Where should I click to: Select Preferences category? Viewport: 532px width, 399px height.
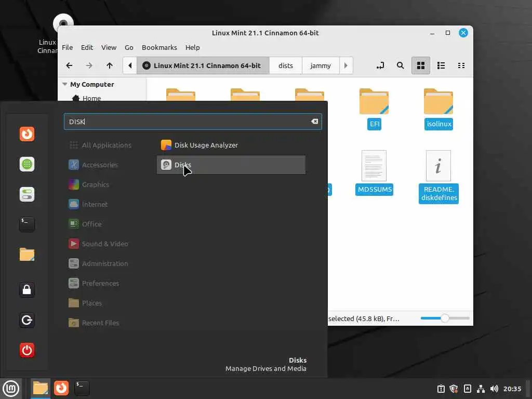(x=94, y=283)
